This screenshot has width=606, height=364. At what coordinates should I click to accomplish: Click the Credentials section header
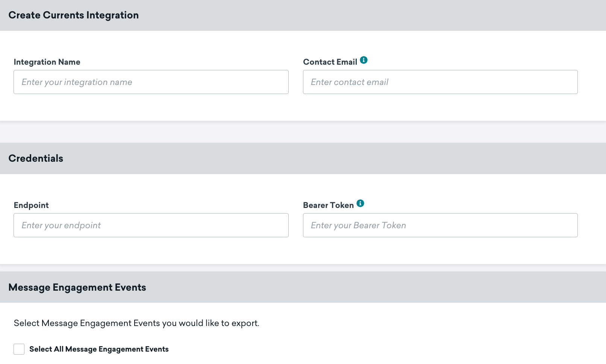click(36, 158)
